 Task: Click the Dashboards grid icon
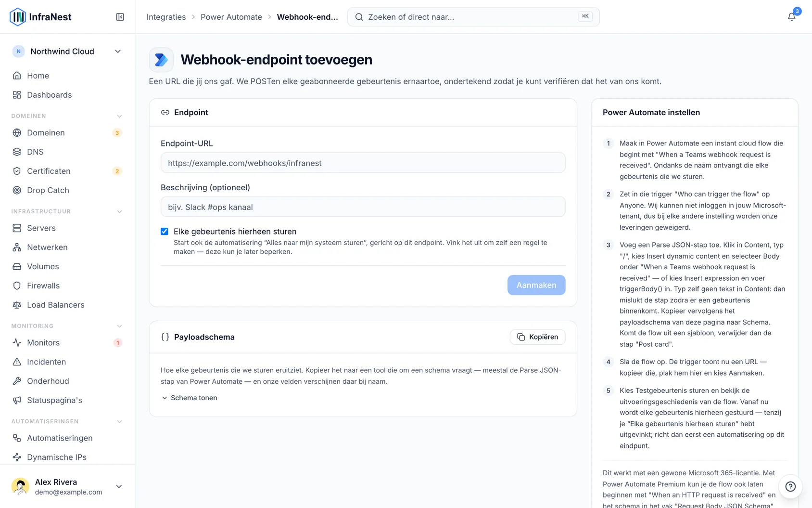[17, 95]
